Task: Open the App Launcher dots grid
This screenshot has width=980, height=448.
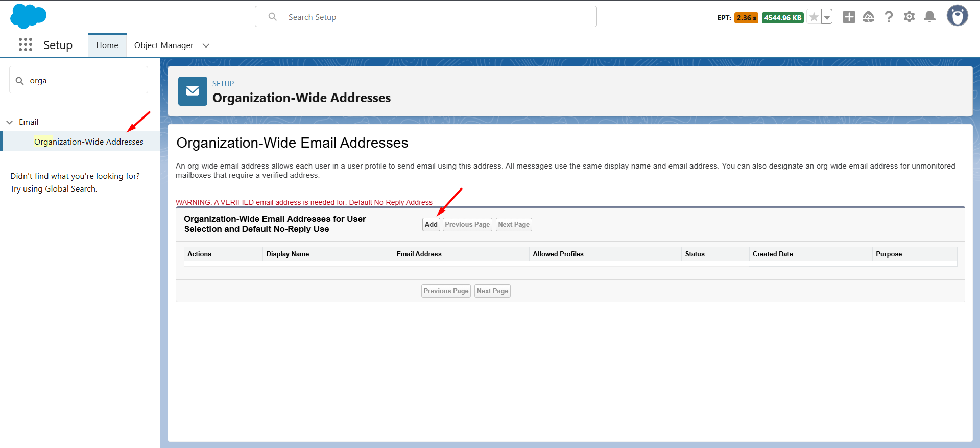Action: [x=26, y=45]
